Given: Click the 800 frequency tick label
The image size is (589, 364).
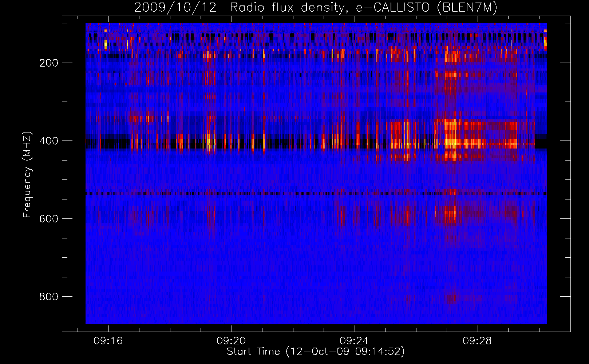Looking at the screenshot, I should tap(49, 297).
